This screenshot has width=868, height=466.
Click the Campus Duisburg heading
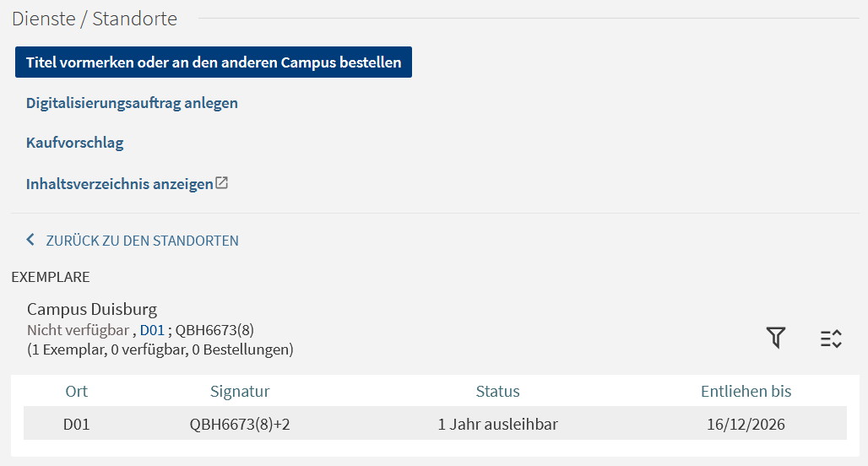pyautogui.click(x=92, y=309)
